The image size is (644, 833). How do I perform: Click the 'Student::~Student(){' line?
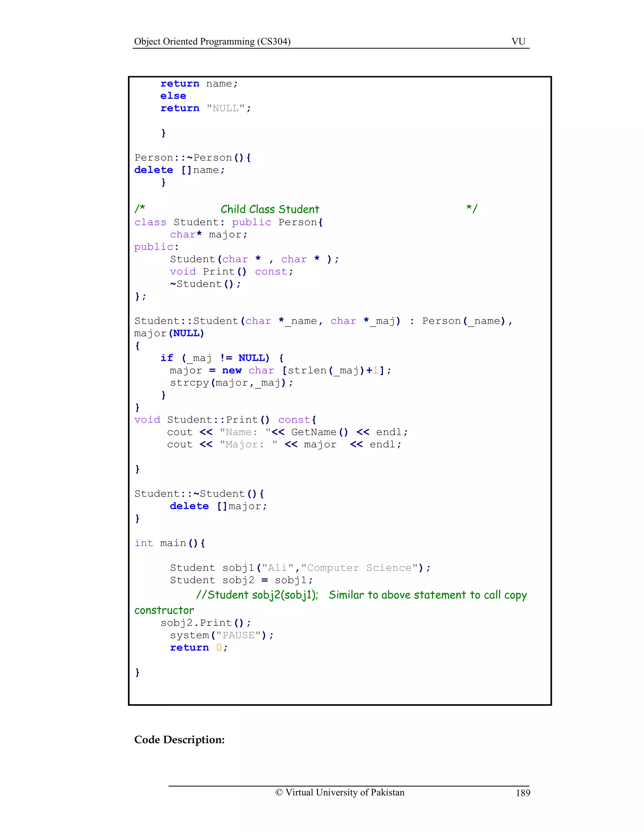click(x=199, y=494)
